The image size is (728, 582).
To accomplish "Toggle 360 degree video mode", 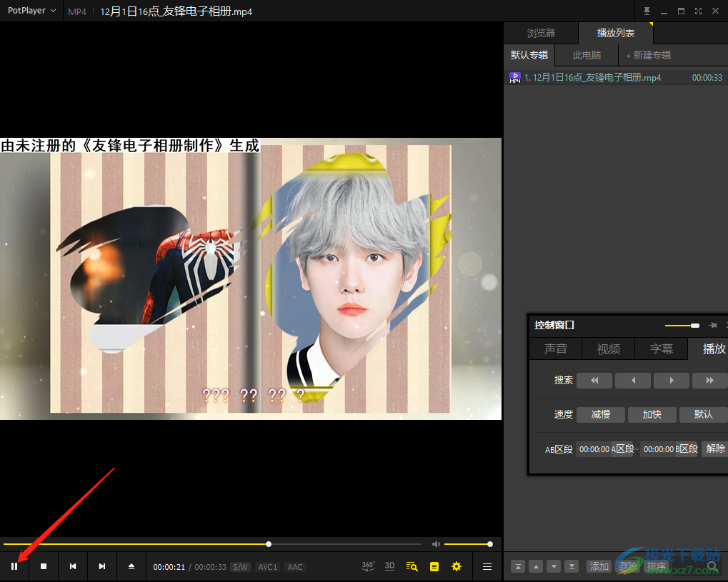I will 368,566.
